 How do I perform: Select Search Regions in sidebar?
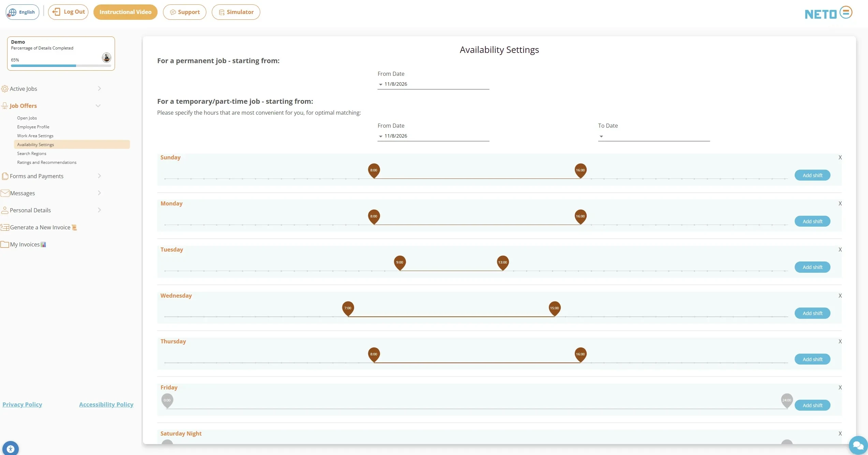click(32, 154)
